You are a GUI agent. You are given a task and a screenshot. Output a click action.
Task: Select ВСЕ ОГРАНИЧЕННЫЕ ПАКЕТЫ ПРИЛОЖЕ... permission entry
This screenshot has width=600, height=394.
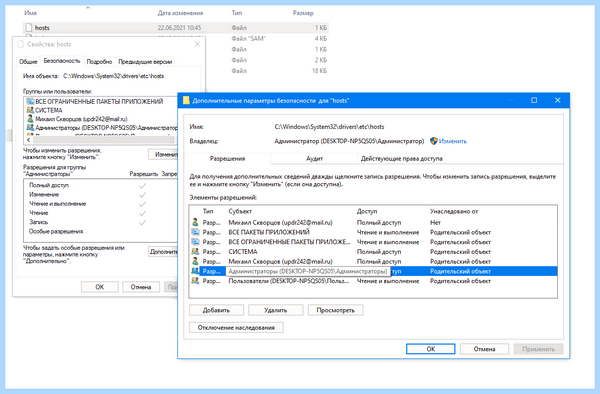click(x=373, y=242)
